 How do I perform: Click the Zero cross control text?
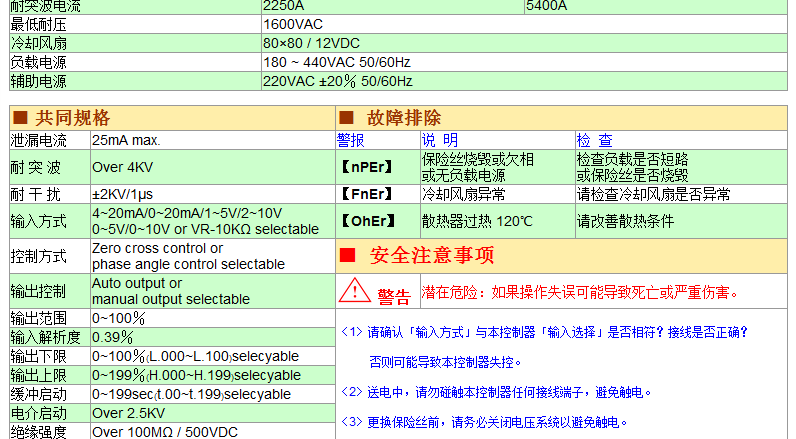click(x=163, y=248)
